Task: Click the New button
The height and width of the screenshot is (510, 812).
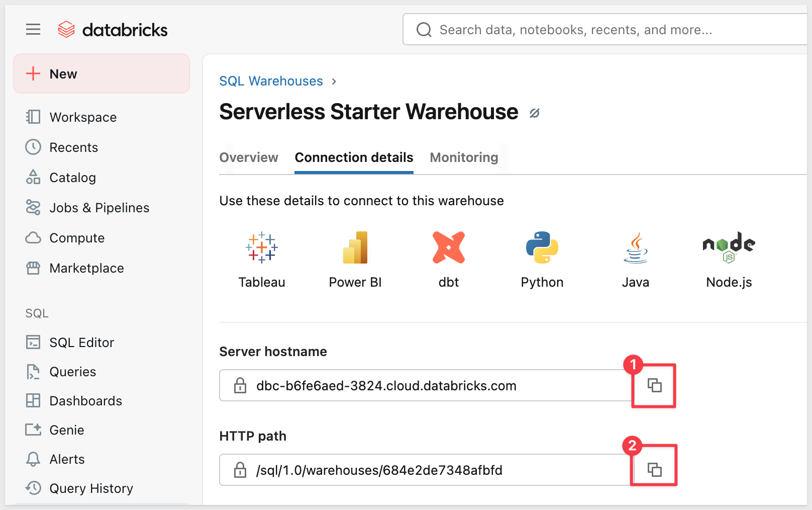Action: tap(101, 74)
